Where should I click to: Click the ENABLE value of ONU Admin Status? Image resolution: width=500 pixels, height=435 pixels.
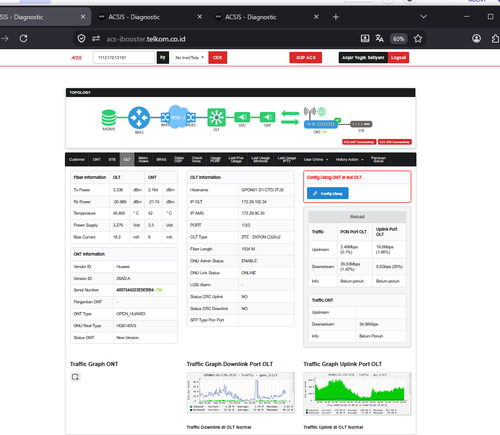249,261
